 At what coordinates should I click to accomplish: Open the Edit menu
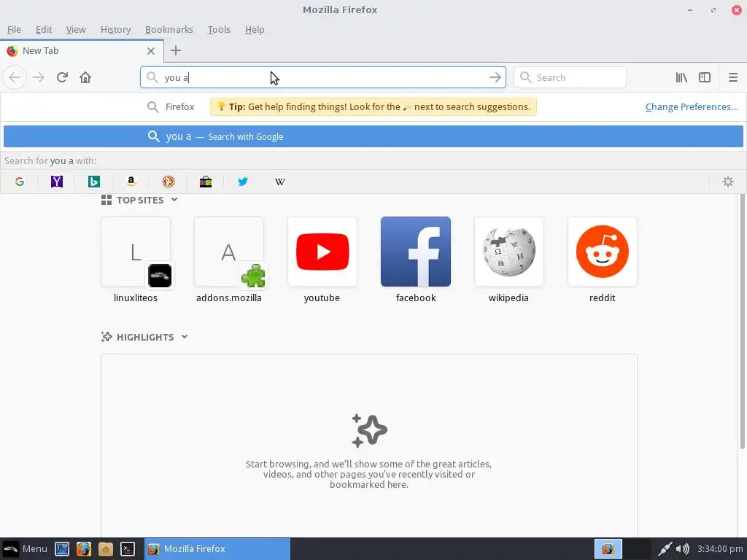(x=43, y=29)
